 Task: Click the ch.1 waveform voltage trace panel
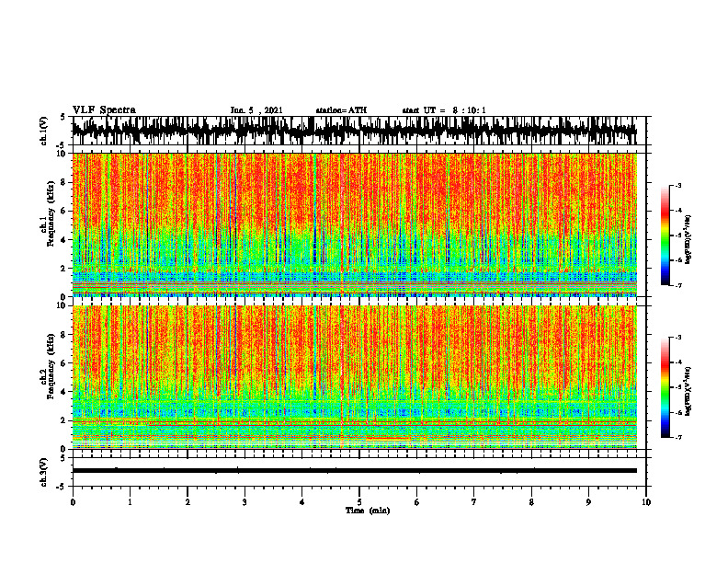(358, 131)
